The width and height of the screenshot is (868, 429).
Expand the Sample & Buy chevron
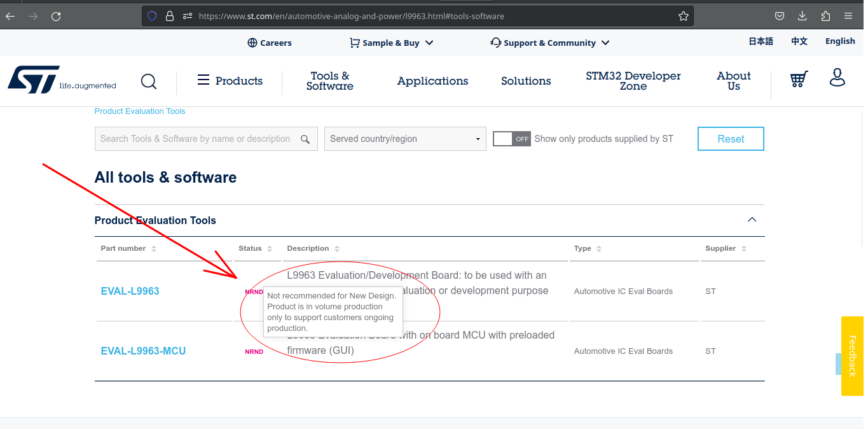point(429,42)
